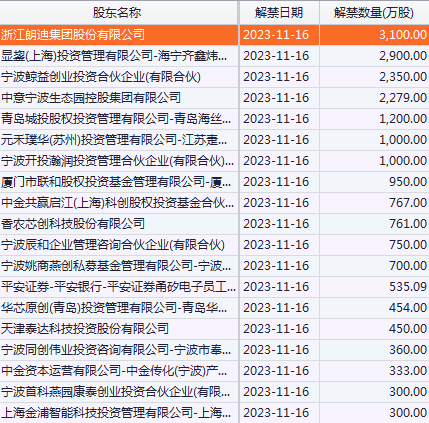Click the date cell for 元禾璞华(苏州) row
The height and width of the screenshot is (423, 429).
click(279, 140)
